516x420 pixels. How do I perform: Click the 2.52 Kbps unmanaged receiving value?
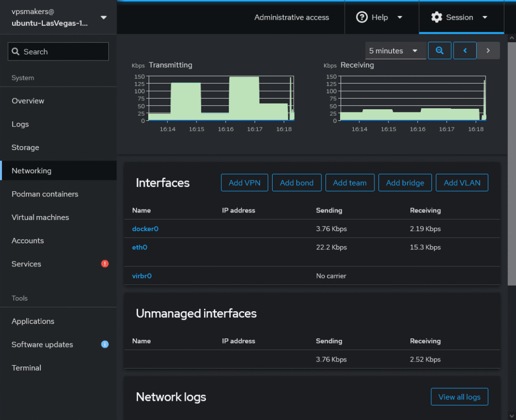click(425, 360)
